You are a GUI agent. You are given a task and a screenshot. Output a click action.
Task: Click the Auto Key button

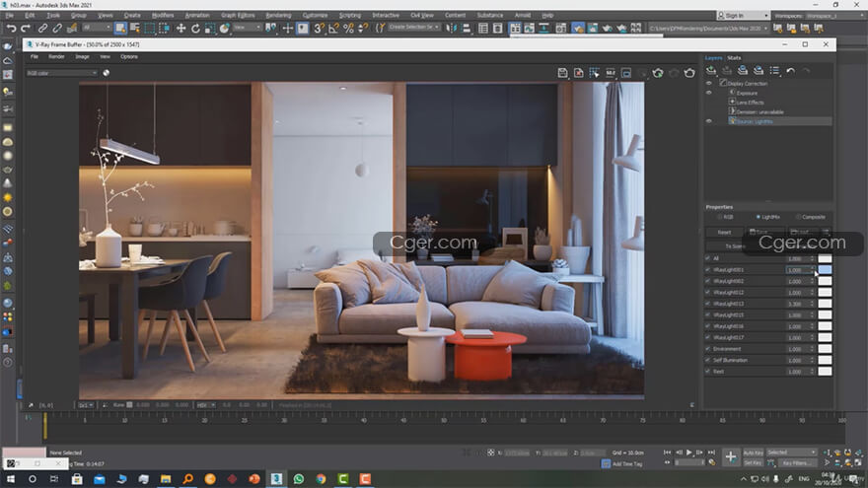pos(753,453)
